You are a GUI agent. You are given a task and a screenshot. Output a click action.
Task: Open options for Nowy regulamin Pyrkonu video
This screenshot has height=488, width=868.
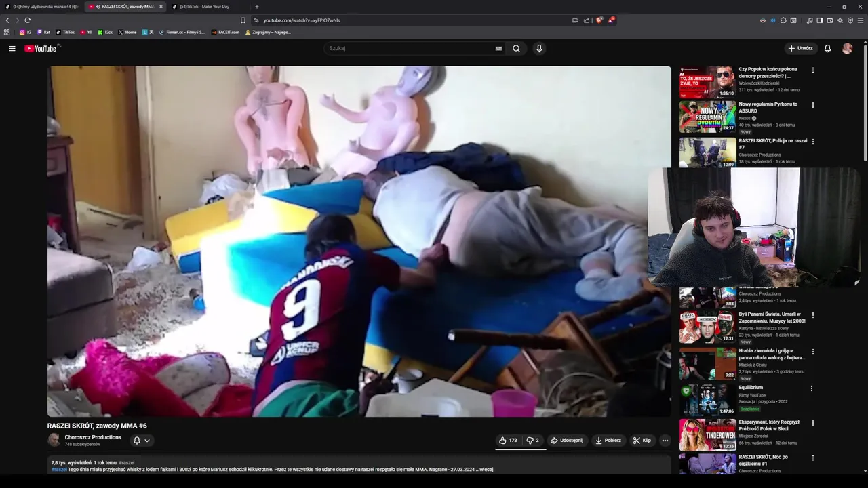[x=812, y=105]
